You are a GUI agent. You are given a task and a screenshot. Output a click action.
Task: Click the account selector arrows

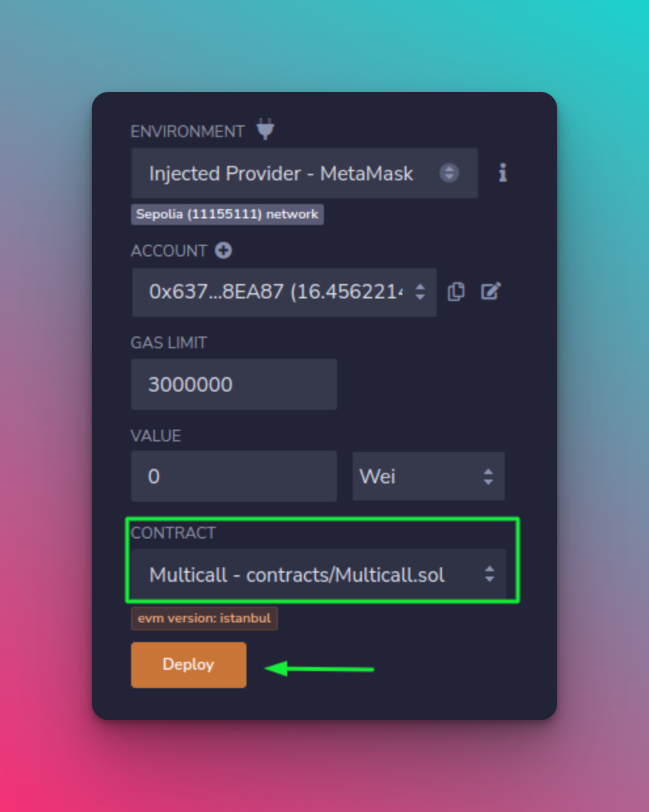coord(420,292)
